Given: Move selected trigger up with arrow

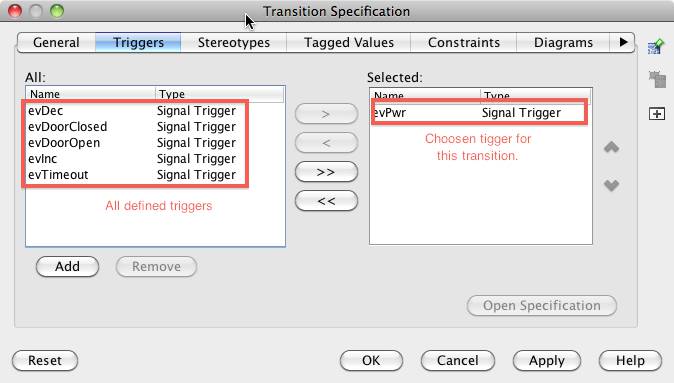Looking at the screenshot, I should pyautogui.click(x=611, y=147).
